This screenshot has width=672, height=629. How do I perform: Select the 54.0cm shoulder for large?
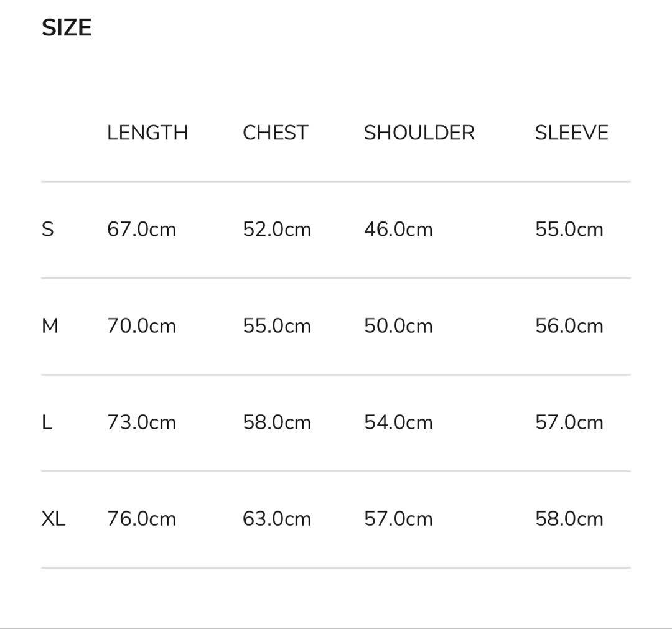pyautogui.click(x=398, y=422)
